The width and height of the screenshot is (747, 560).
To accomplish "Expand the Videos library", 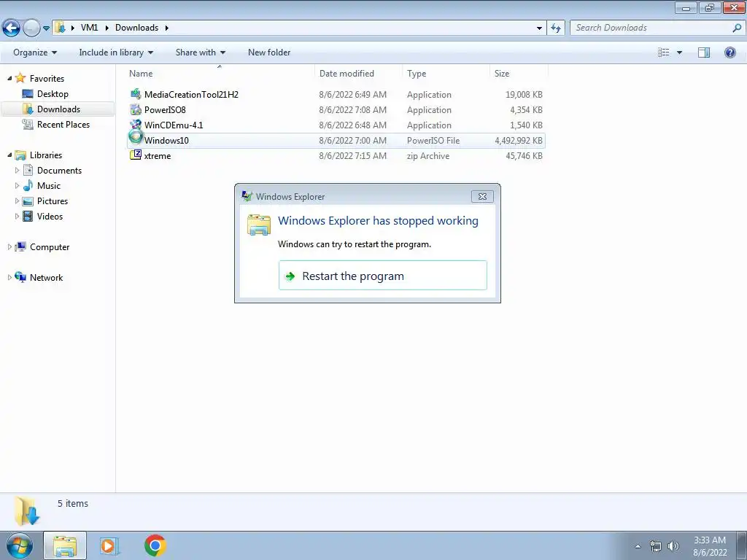I will 18,216.
